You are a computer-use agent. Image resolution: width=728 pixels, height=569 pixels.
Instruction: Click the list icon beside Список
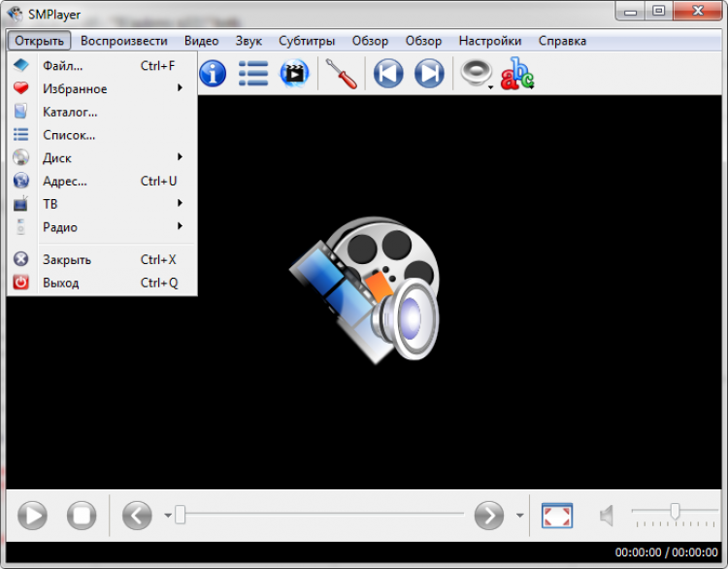[x=21, y=135]
